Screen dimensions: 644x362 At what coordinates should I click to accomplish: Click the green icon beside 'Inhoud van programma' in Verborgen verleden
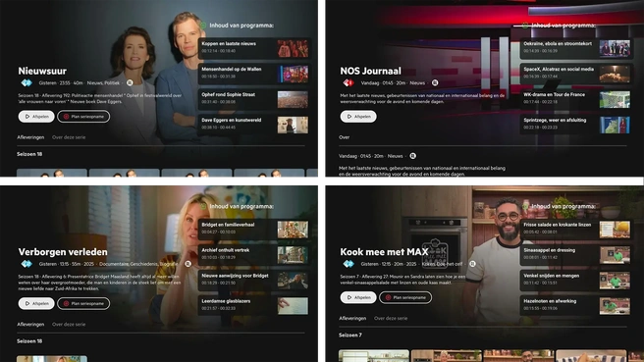203,206
